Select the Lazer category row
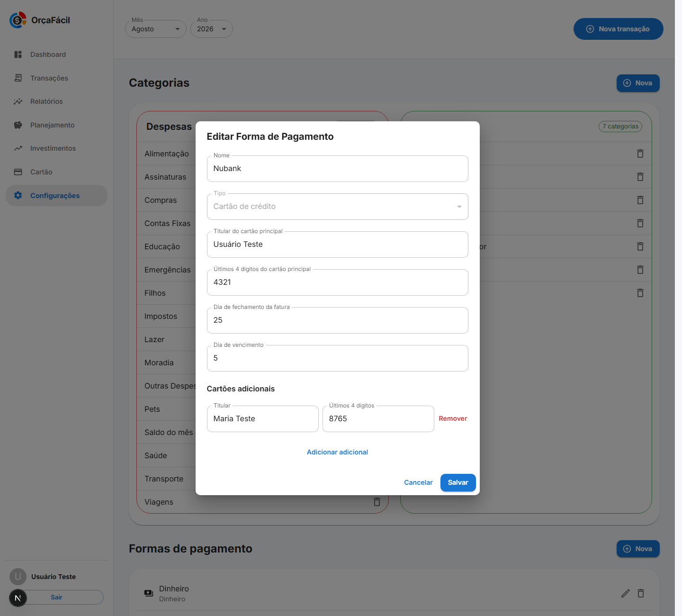 coord(166,339)
